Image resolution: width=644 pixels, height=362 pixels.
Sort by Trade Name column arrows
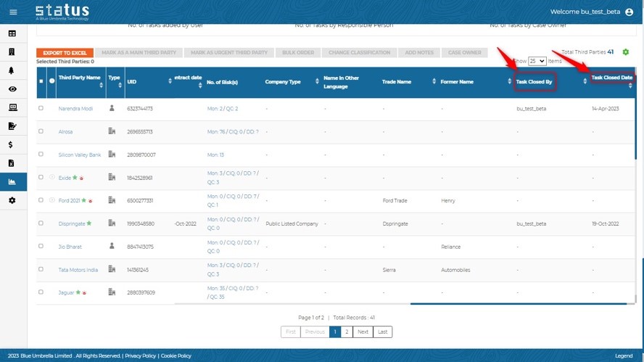pos(434,81)
